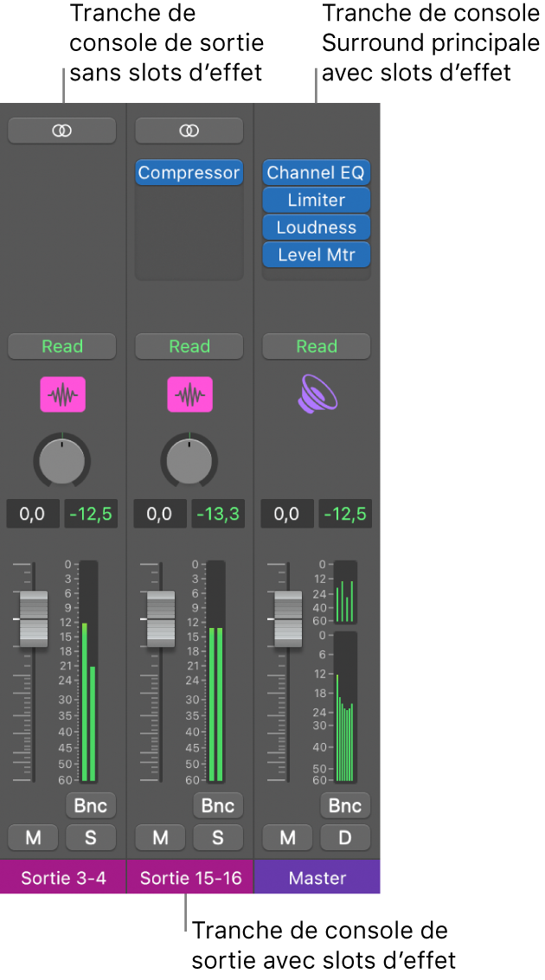Click the stereo format icon on Sortie 3-4
The width and height of the screenshot is (545, 980).
[61, 130]
